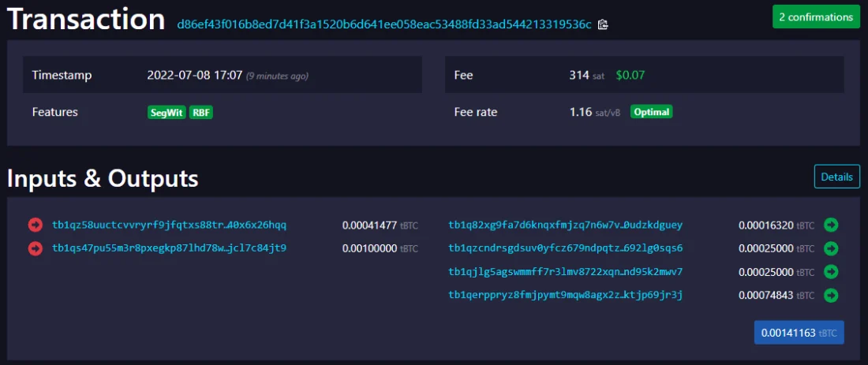Open output address tb1qerppryz8fmjpymt9mqw8agx2z
Image resolution: width=868 pixels, height=365 pixels.
565,296
